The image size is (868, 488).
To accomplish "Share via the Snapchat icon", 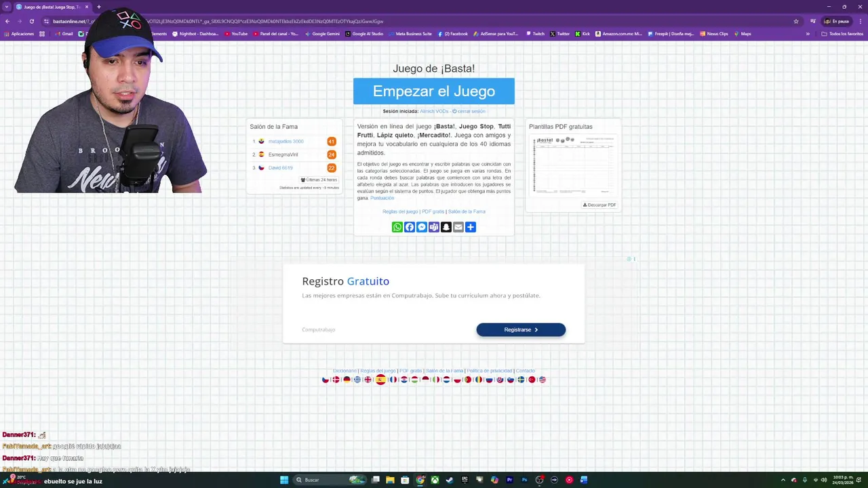I will [446, 227].
